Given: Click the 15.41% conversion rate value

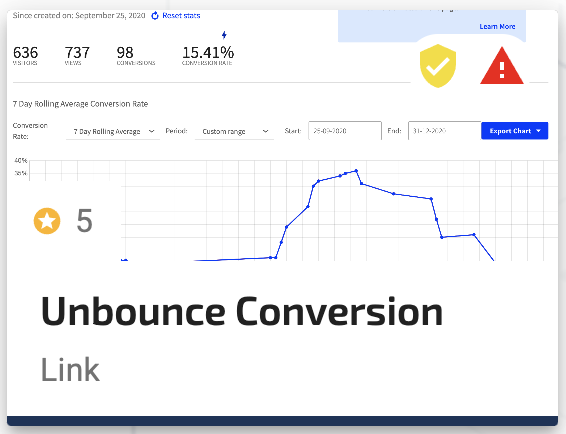Looking at the screenshot, I should 208,53.
